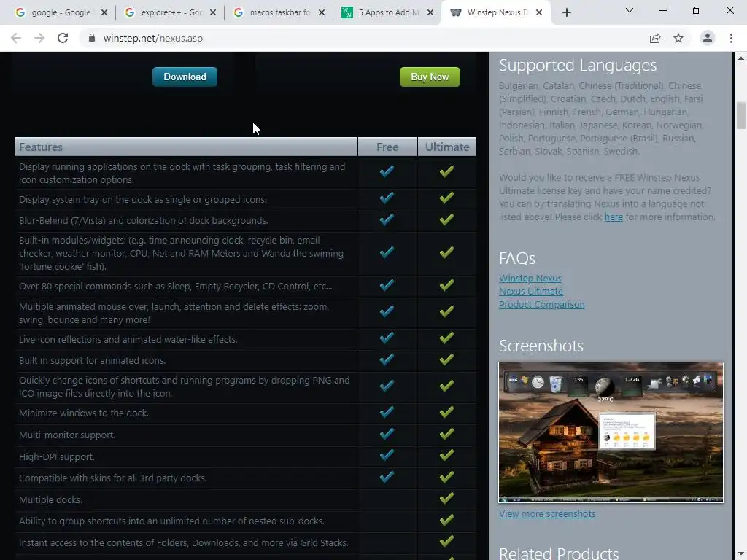
Task: Close the 'google - Google' tab
Action: click(104, 12)
